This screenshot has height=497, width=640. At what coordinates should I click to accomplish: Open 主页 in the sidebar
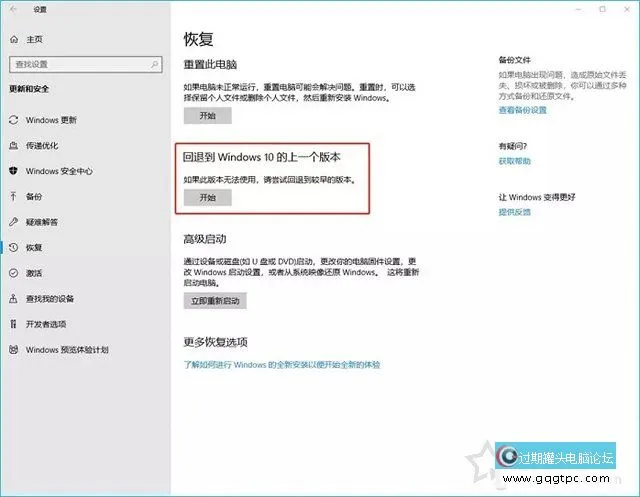pyautogui.click(x=34, y=39)
